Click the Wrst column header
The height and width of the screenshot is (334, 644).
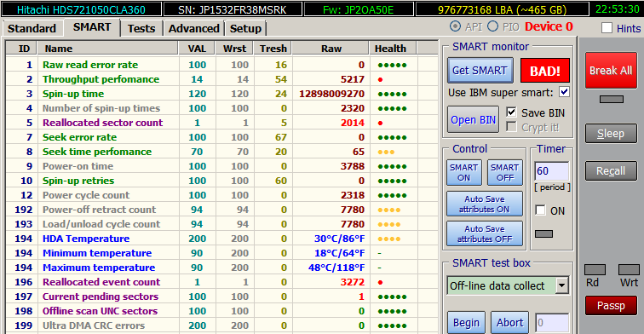pos(234,49)
